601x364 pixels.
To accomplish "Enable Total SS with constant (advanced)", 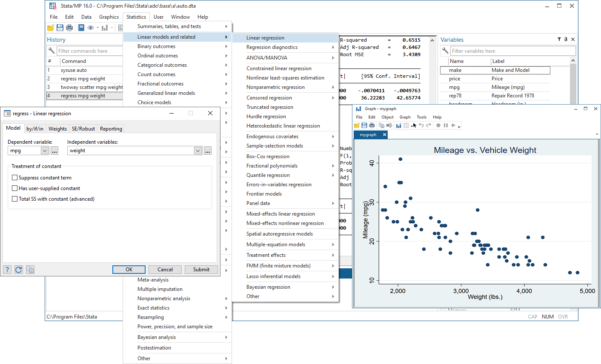I will 14,199.
